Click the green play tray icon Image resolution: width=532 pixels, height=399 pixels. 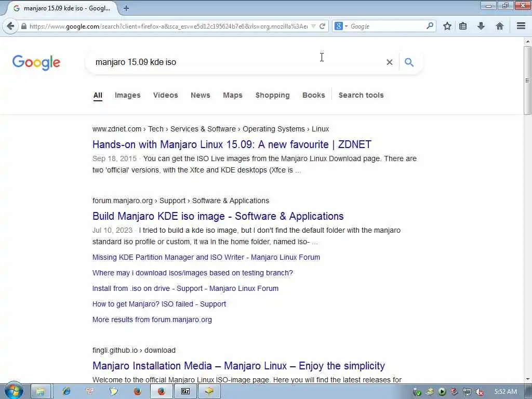pos(442,392)
